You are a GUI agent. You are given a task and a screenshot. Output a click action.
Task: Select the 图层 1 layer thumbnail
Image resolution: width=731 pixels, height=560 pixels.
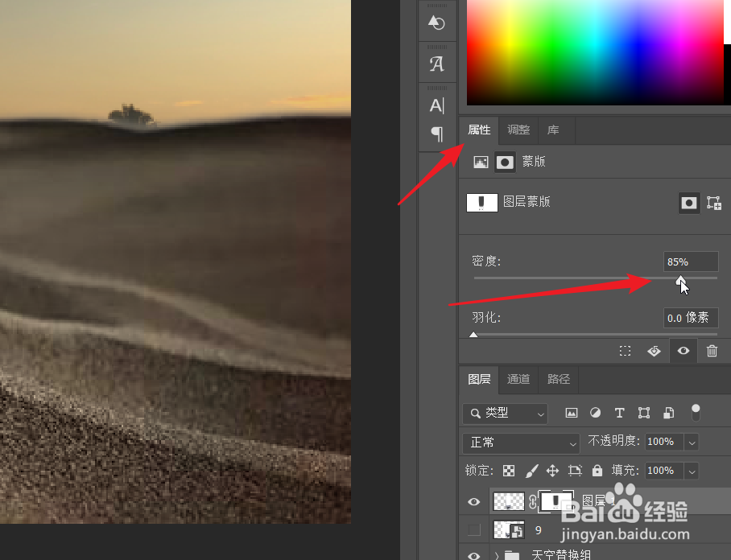[509, 502]
